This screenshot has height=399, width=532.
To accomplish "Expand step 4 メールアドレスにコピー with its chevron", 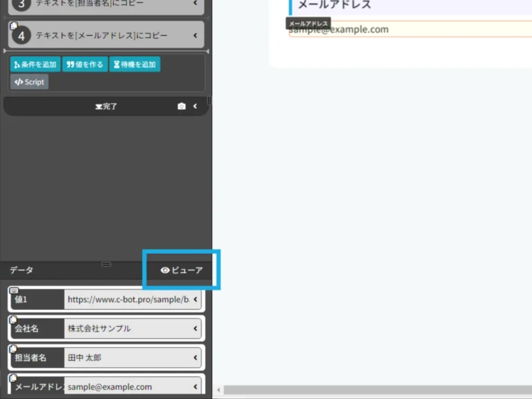I will pos(195,35).
